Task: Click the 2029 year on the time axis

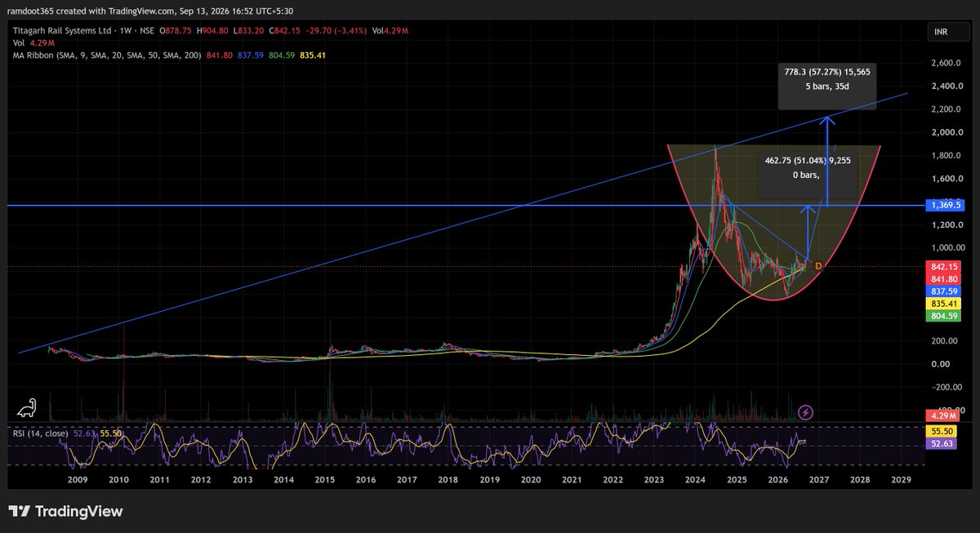Action: [x=901, y=481]
